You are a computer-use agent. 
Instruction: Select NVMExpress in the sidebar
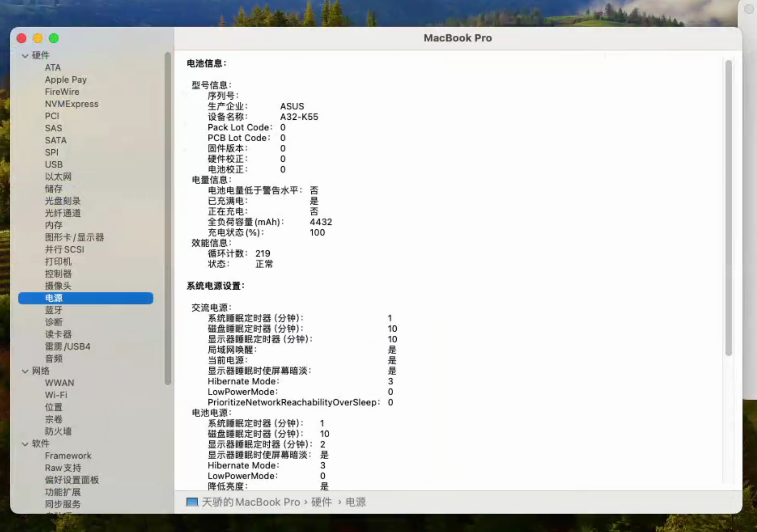point(72,103)
